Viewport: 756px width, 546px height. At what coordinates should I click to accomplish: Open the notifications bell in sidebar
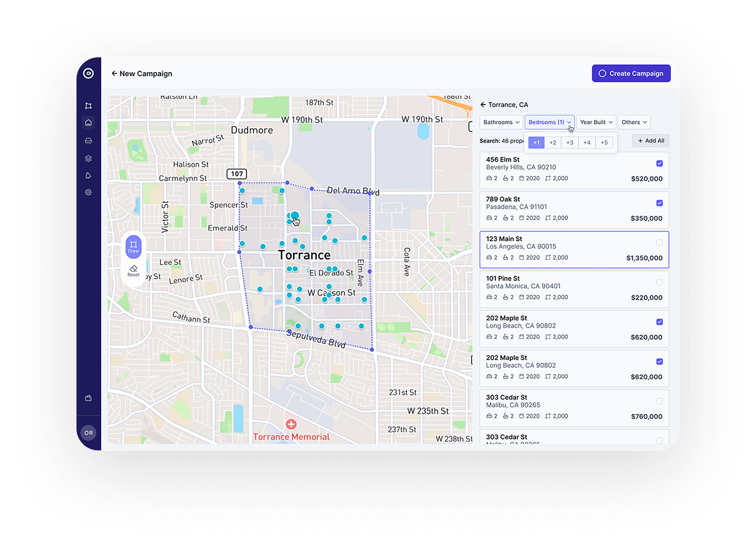(x=88, y=175)
